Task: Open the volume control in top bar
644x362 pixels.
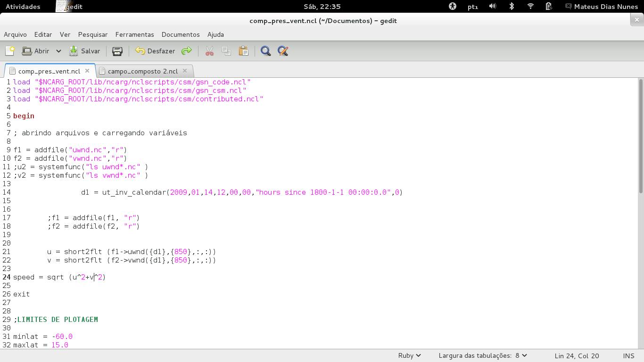Action: tap(493, 6)
